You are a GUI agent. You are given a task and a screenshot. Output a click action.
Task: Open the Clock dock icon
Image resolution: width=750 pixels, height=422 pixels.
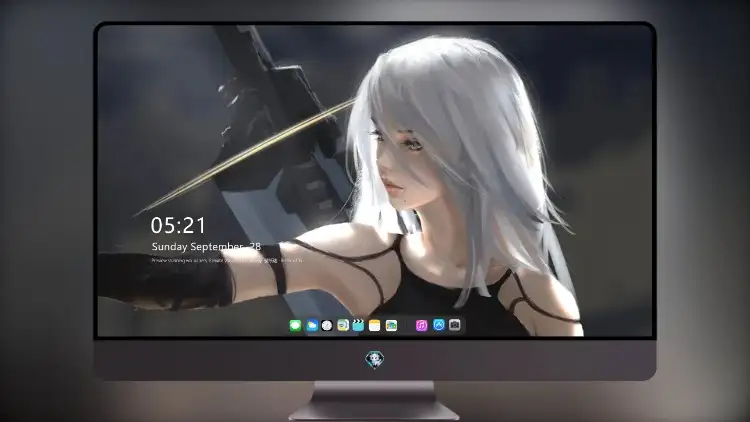click(x=327, y=326)
